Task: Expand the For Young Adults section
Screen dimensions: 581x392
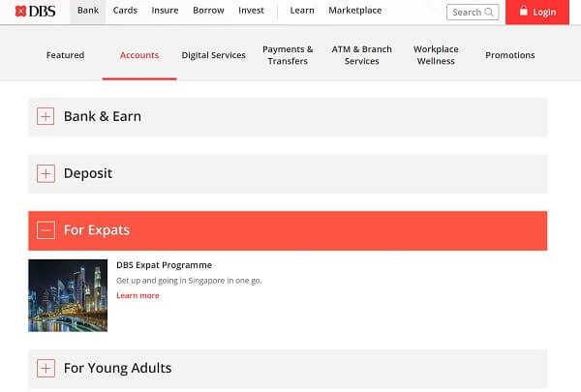Action: point(46,369)
